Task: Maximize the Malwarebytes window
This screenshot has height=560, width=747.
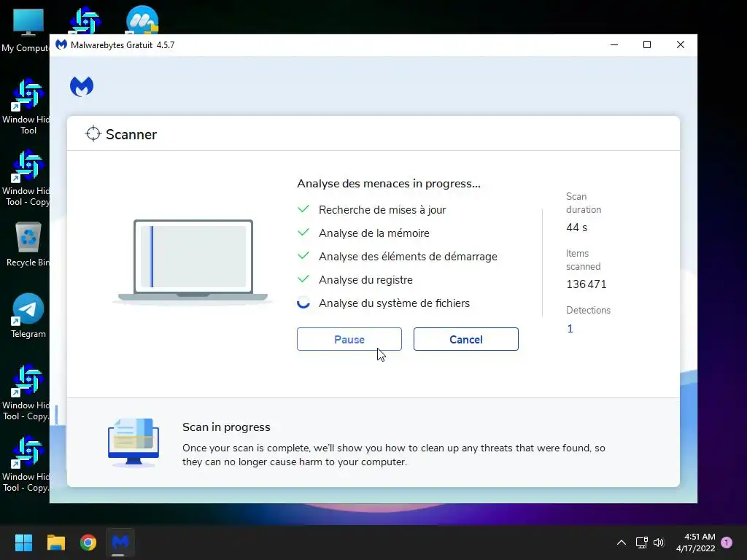Action: (x=647, y=44)
